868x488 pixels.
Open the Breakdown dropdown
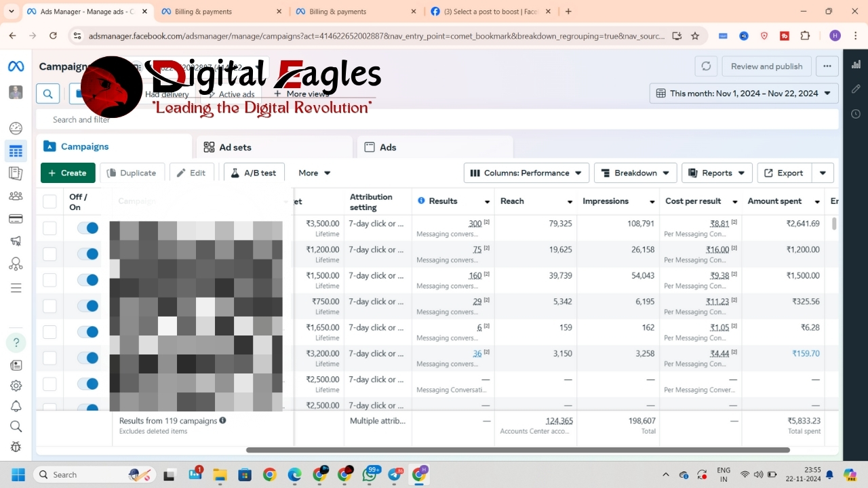(635, 173)
